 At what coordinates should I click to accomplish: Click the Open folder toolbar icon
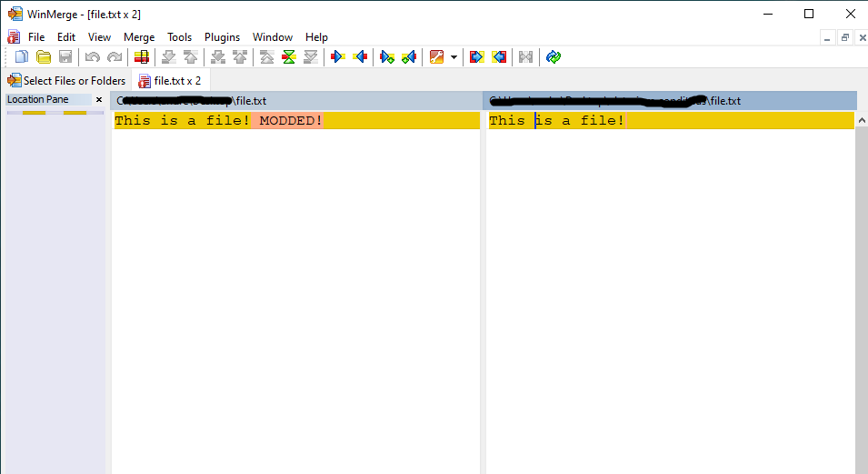coord(44,56)
